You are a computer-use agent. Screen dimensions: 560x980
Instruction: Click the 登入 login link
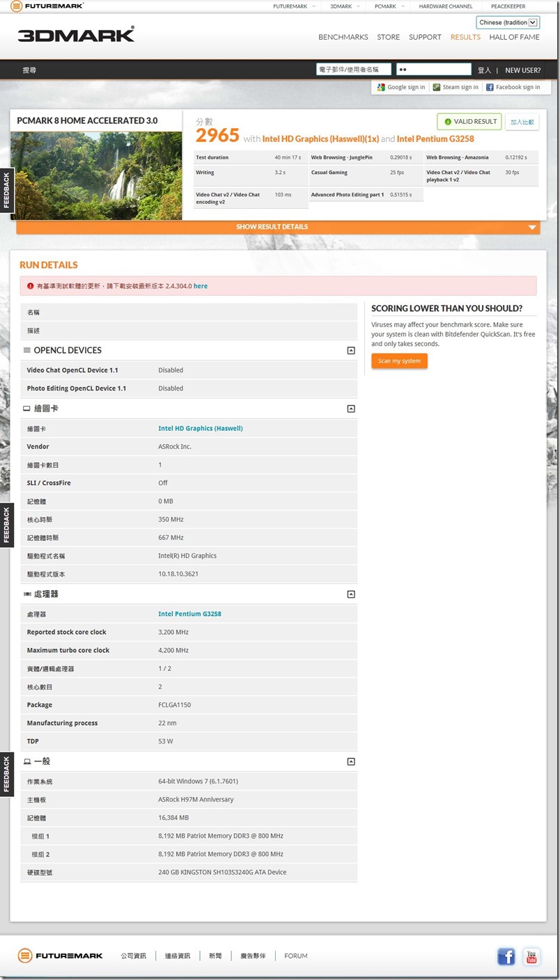coord(484,70)
